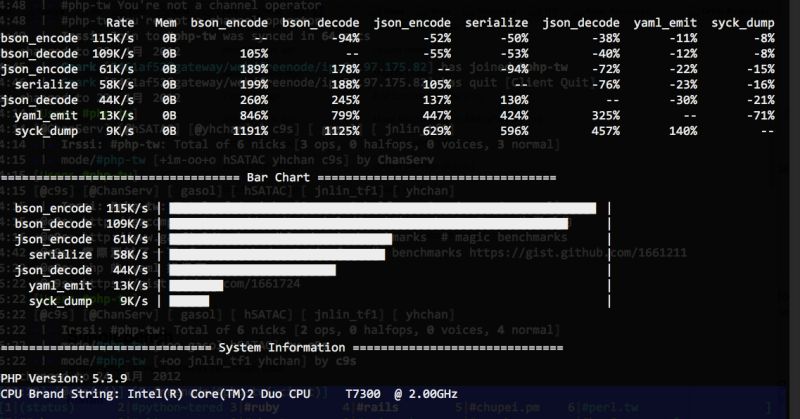The height and width of the screenshot is (419, 800).
Task: Click the 799% cell in yaml_emit row
Action: 345,116
